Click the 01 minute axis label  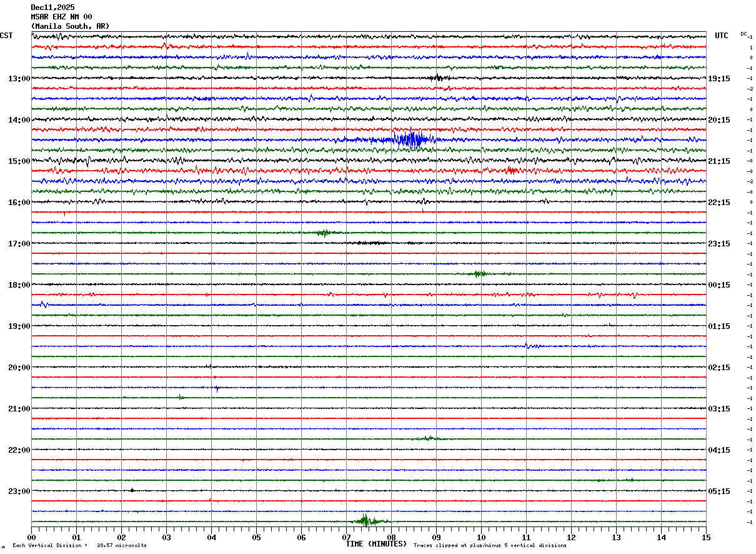coord(76,537)
